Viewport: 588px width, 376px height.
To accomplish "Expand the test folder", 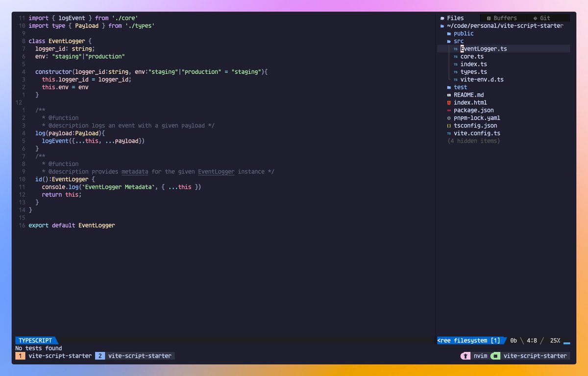I will coord(460,87).
